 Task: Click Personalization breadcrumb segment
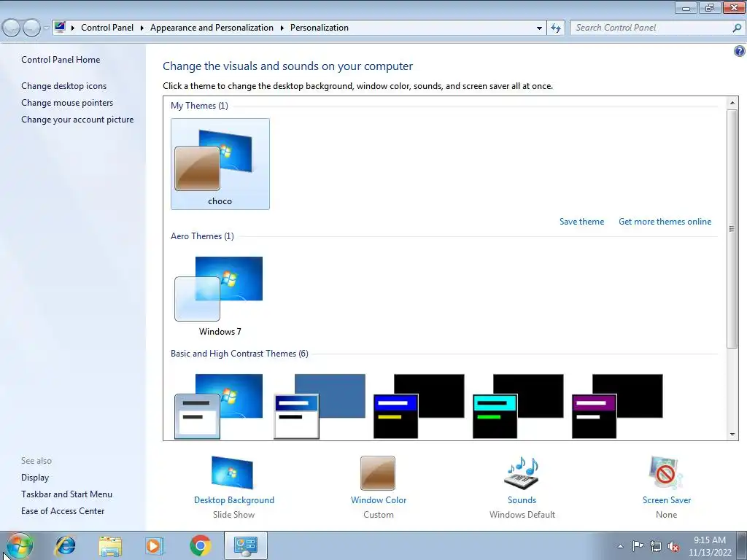(320, 28)
